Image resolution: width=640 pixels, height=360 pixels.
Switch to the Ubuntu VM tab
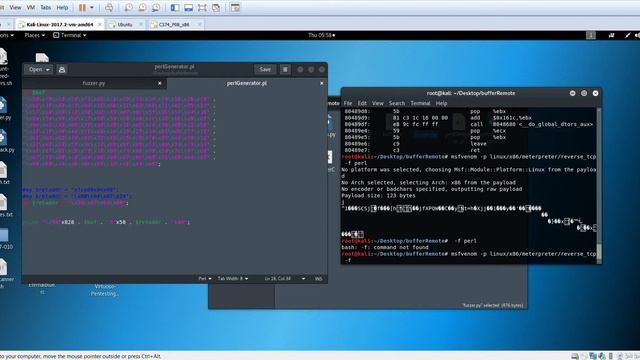(125, 24)
